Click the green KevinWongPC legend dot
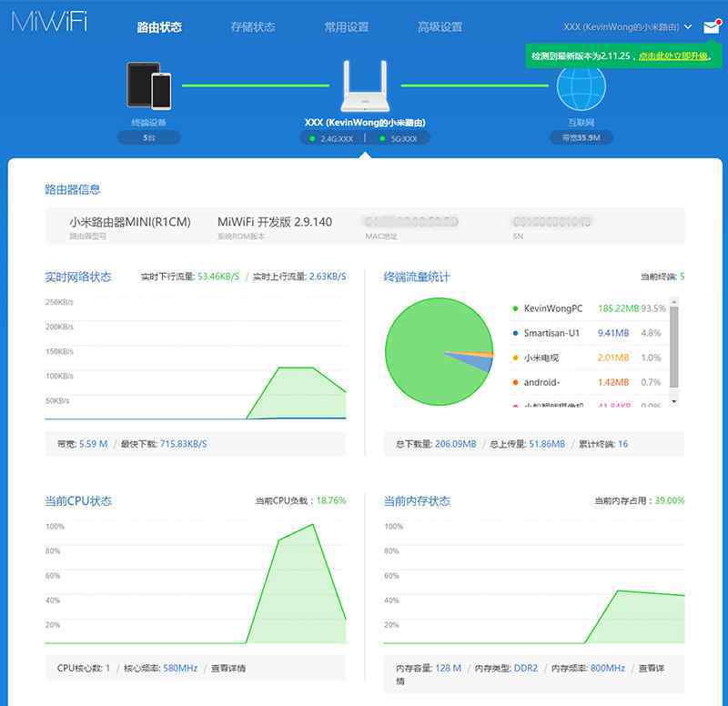Screen dimensions: 728x706 (515, 308)
